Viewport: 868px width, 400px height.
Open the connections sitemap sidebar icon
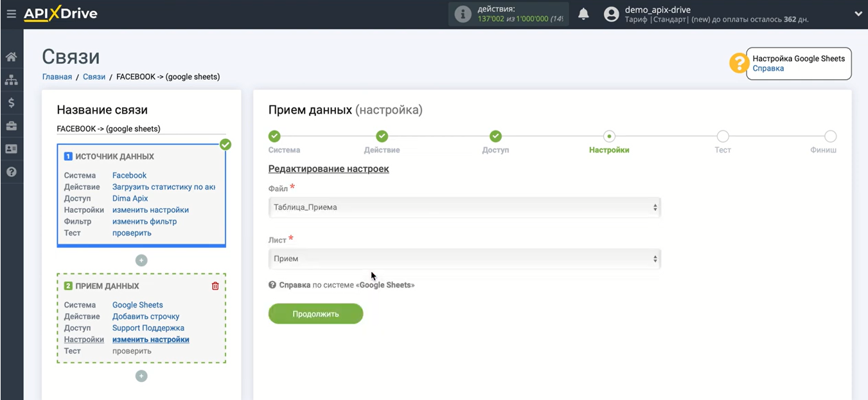pos(11,80)
